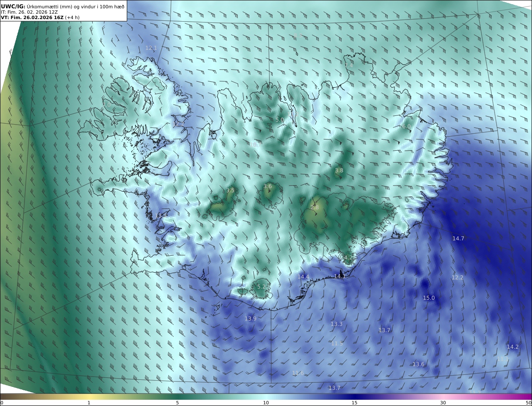Click the 12.1 precipitation value label
The width and height of the screenshot is (532, 406).
click(x=151, y=48)
